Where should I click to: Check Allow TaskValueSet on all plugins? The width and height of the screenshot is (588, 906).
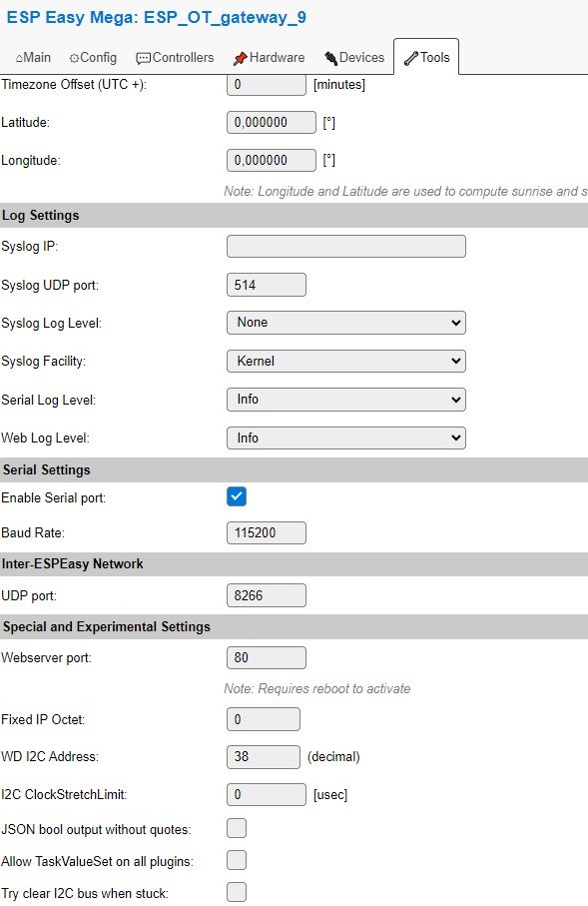tap(237, 860)
